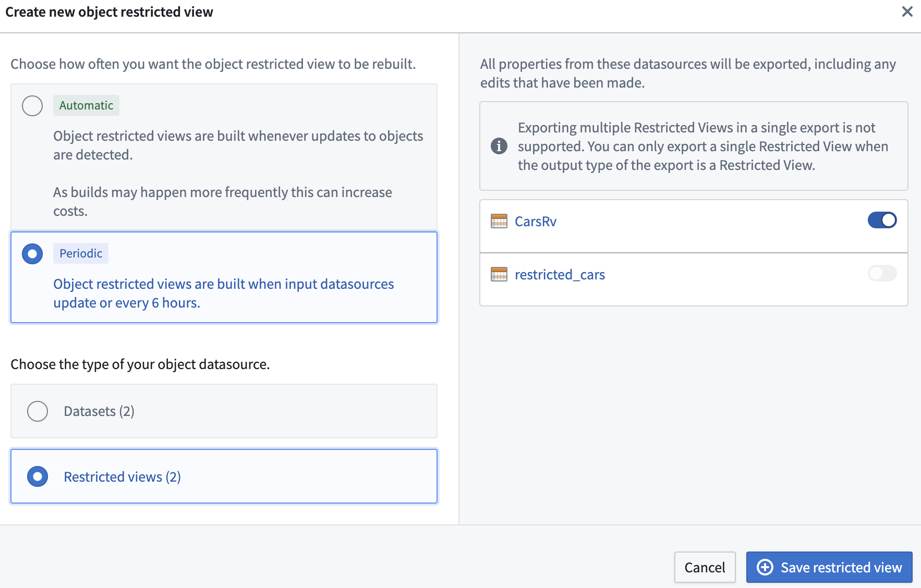Screen dimensions: 921x588
Task: Click the 'update or every 6 hours' description
Action: point(224,293)
